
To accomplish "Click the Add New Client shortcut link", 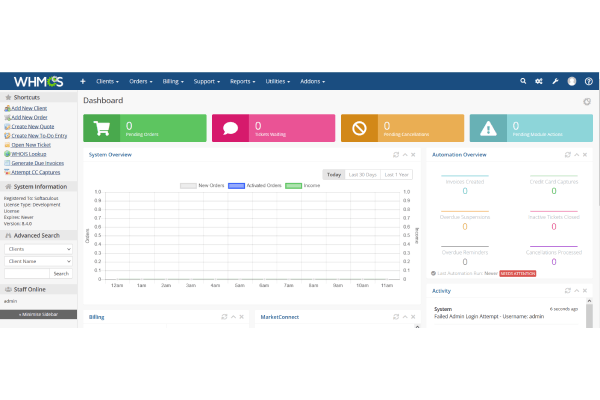I will [x=31, y=107].
